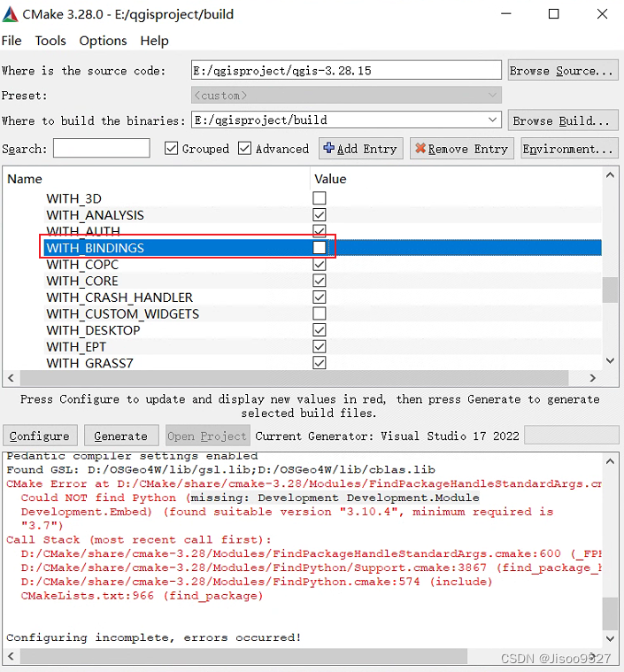Open the Tools menu

pos(50,41)
